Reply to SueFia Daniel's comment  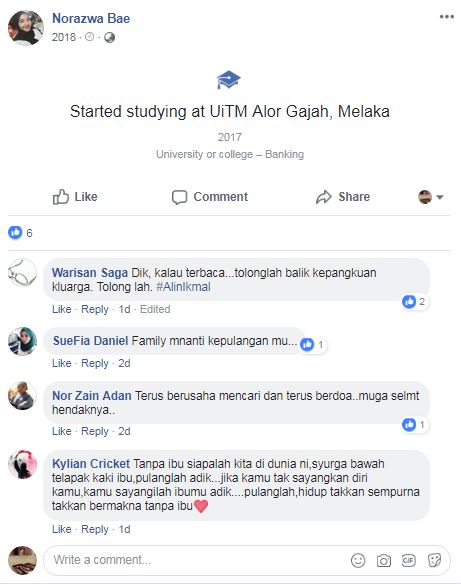[x=95, y=363]
